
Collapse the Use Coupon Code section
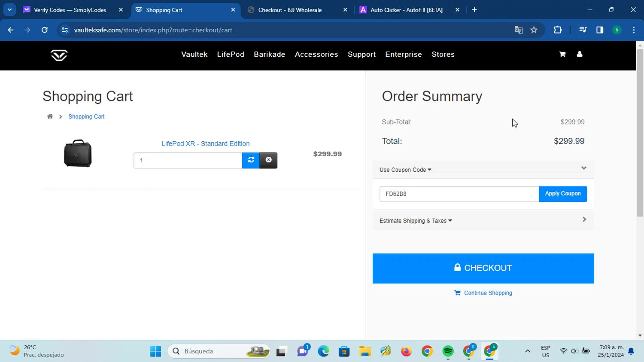[405, 170]
